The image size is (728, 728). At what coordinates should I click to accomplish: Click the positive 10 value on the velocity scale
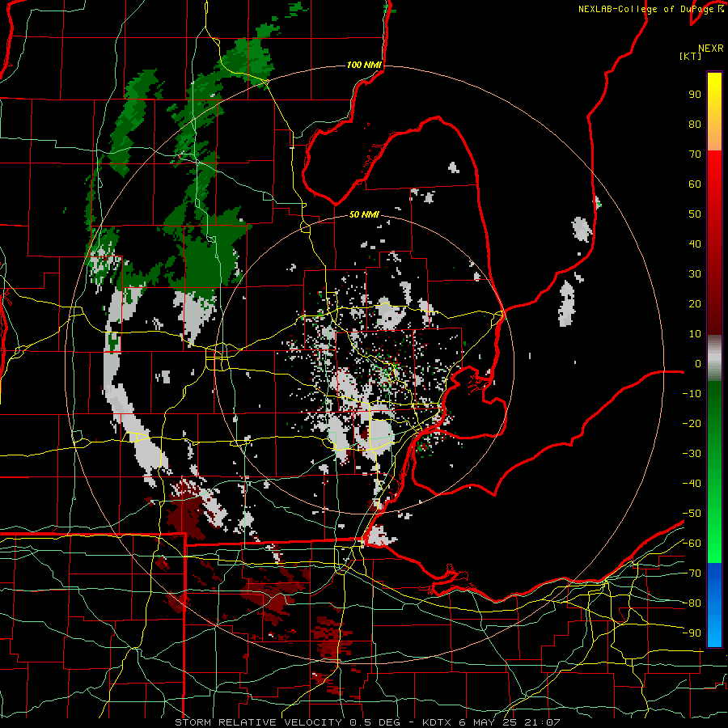coord(695,334)
